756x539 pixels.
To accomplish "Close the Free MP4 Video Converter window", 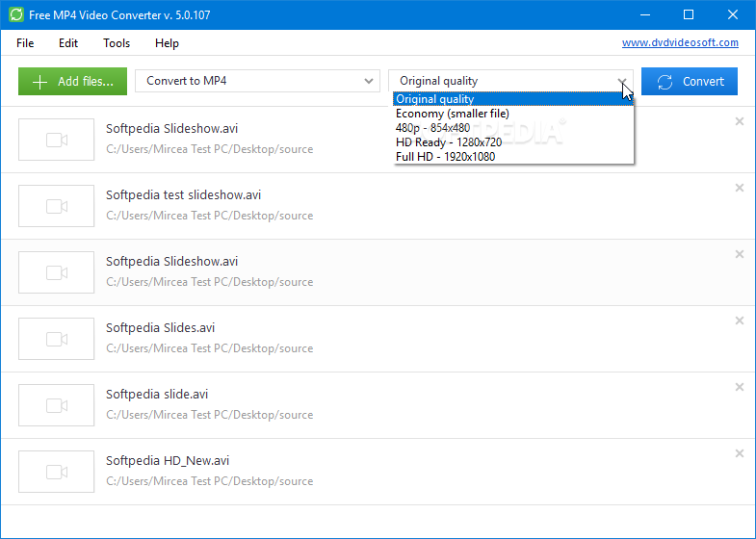I will coord(732,15).
